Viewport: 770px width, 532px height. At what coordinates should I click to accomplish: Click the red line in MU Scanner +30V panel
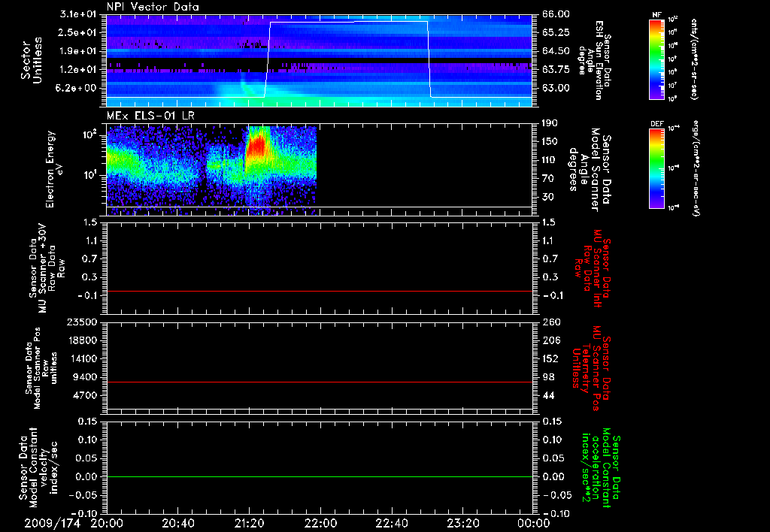coord(320,291)
